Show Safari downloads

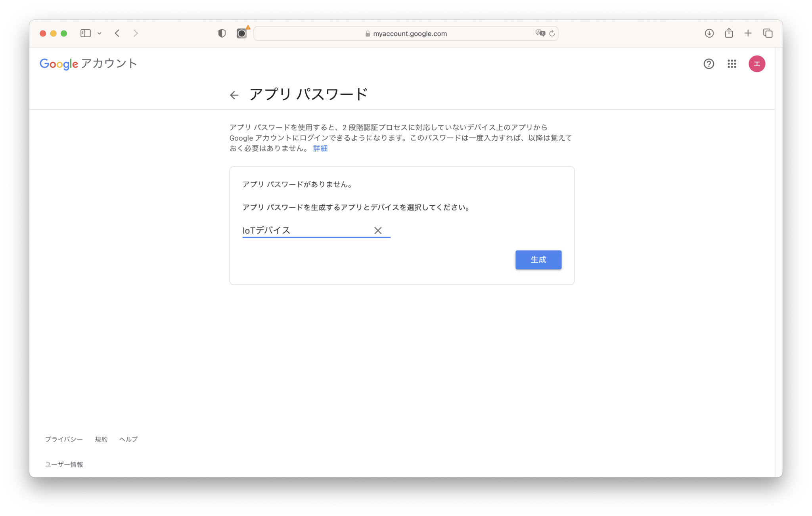click(x=709, y=33)
